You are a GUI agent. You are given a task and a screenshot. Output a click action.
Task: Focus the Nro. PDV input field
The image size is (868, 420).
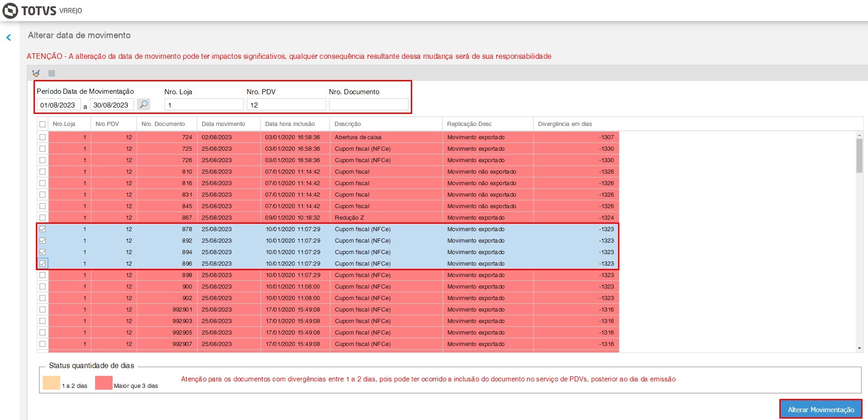pos(286,105)
